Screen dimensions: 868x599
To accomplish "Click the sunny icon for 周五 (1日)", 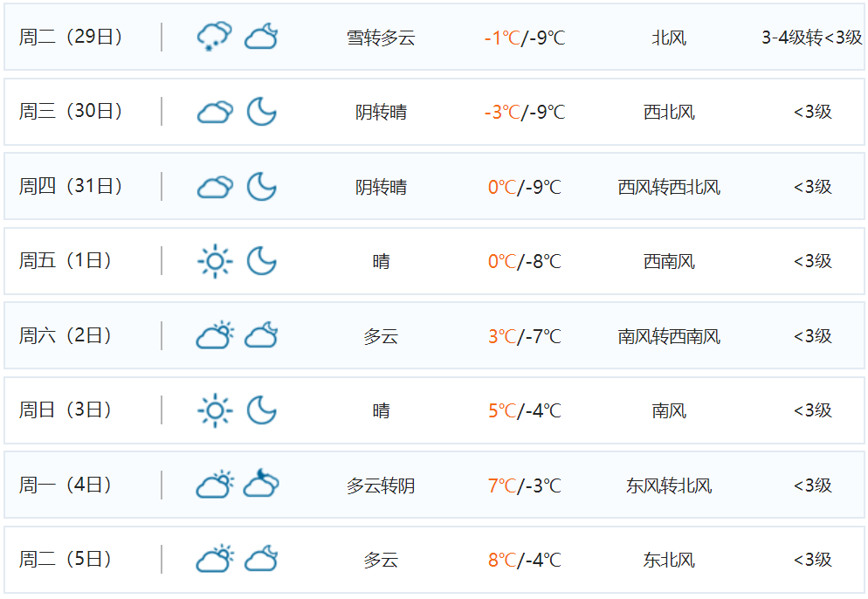I will (214, 261).
